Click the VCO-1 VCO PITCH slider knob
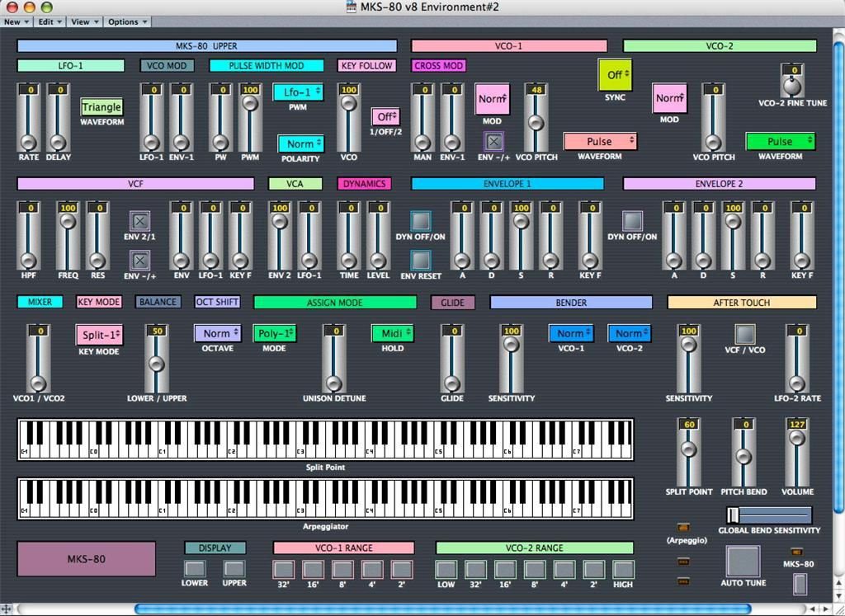Viewport: 845px width, 616px height. [536, 124]
